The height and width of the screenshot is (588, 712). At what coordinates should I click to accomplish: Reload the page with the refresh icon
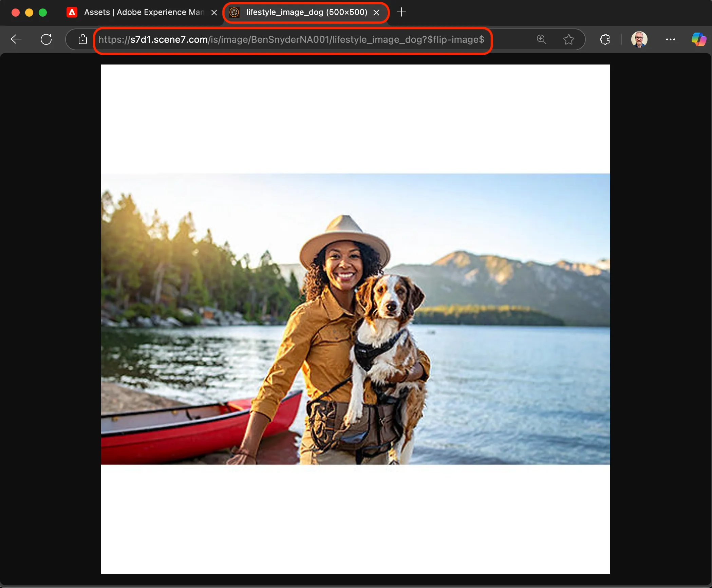pos(46,39)
